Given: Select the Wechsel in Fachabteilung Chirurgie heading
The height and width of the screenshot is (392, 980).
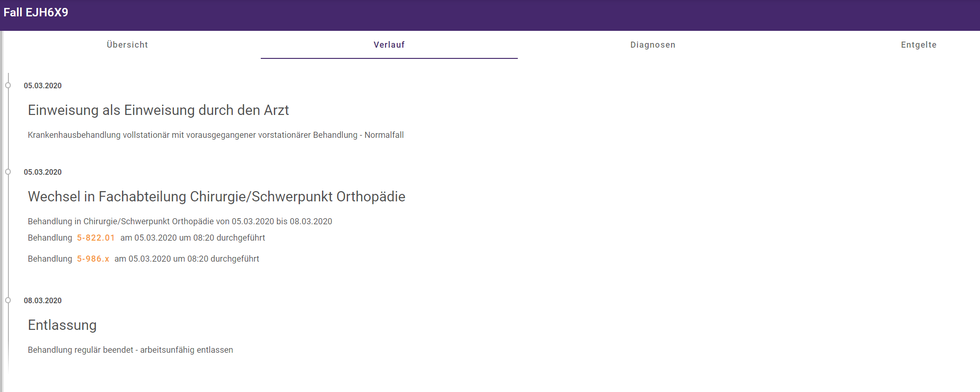Looking at the screenshot, I should [216, 197].
